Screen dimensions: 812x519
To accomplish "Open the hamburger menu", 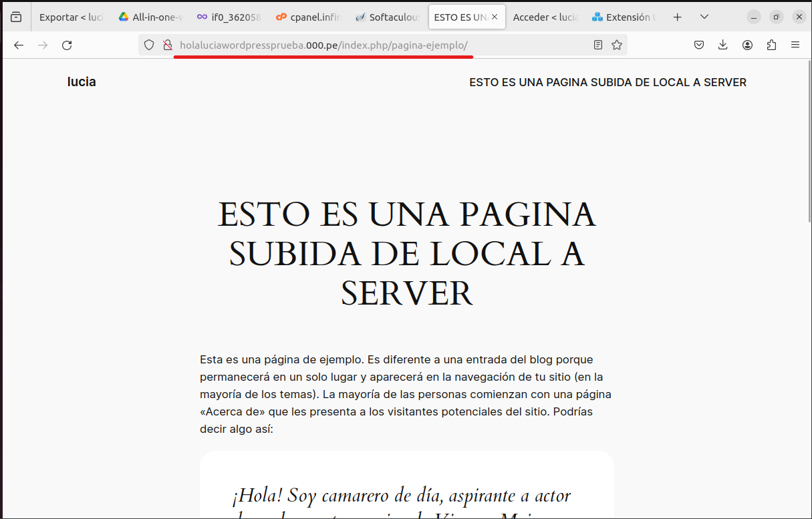I will [x=795, y=45].
